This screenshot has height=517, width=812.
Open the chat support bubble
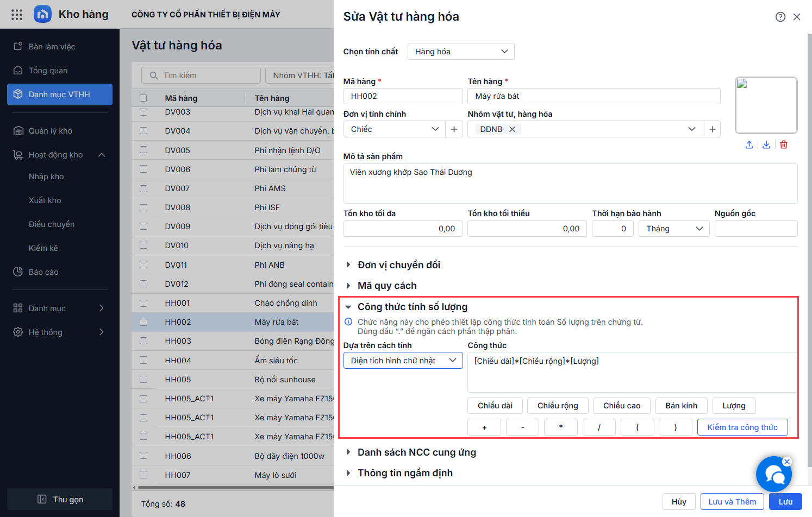point(774,474)
